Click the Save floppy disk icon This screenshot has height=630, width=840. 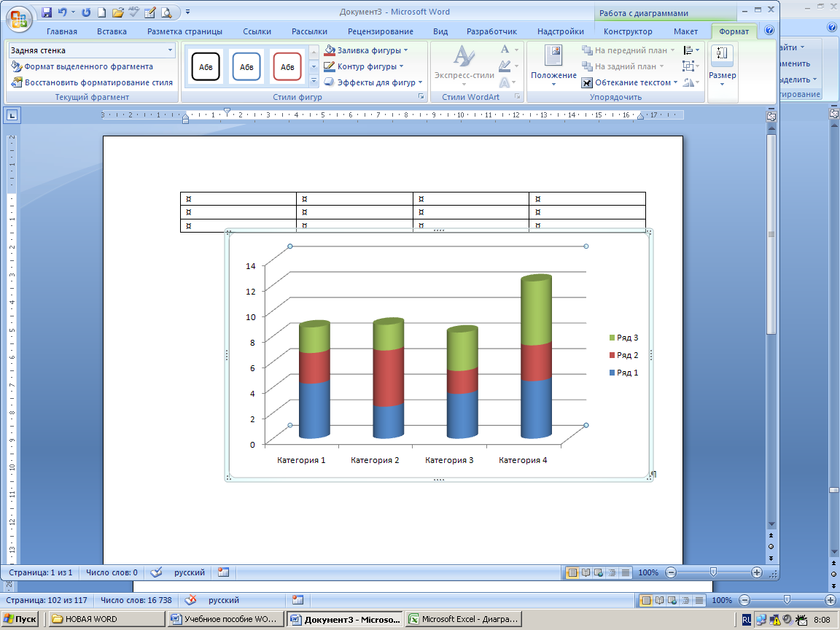point(47,12)
